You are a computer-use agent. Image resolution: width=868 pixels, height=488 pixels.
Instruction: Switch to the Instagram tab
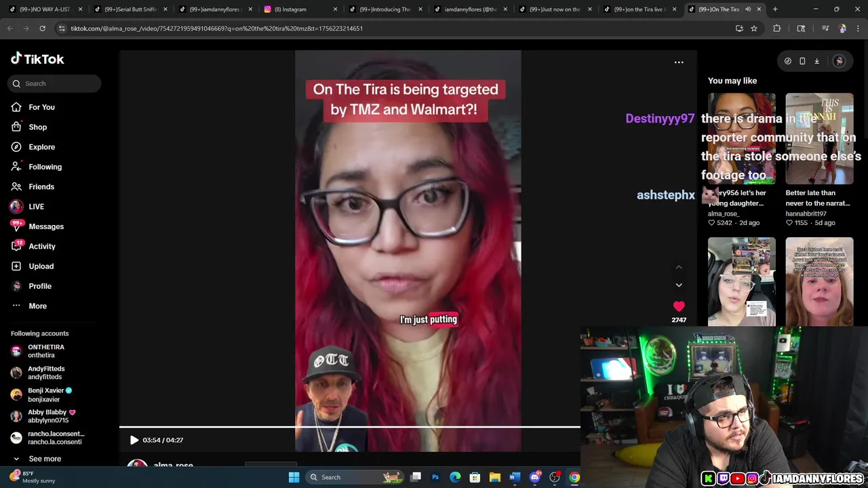click(x=300, y=9)
